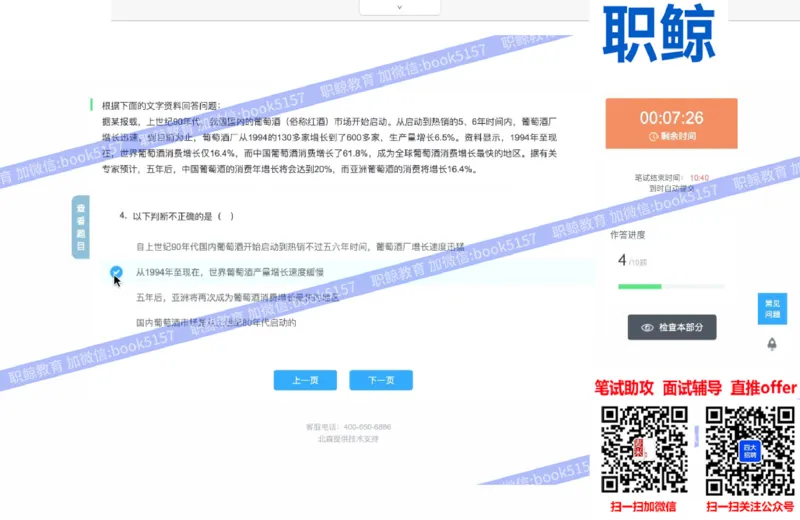
Task: Go to previous page with 上一页
Action: pyautogui.click(x=305, y=380)
